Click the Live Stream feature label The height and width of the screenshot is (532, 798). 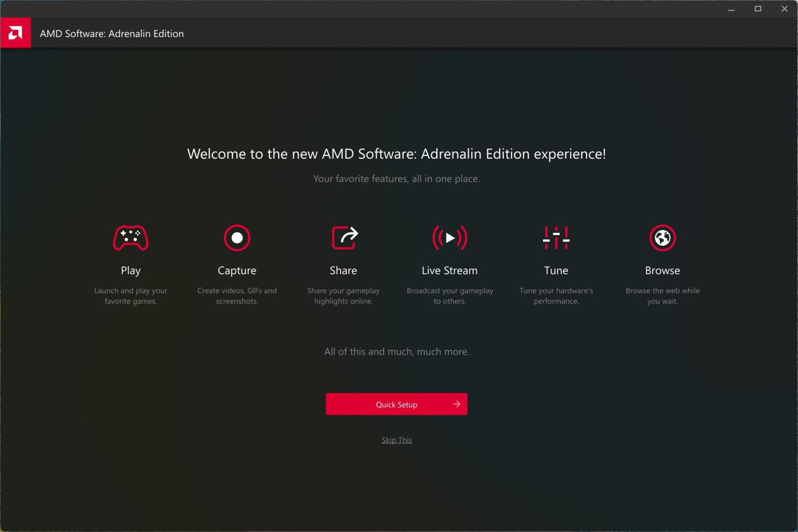pos(449,271)
